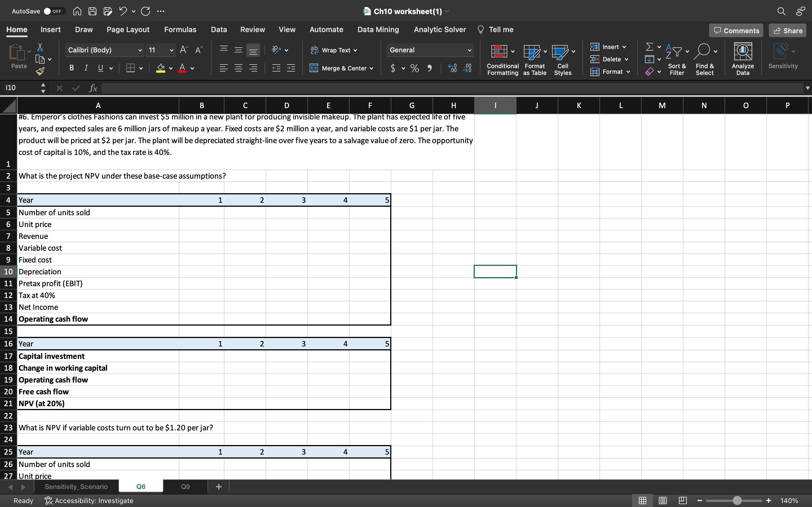This screenshot has width=812, height=507.
Task: Click the Share button
Action: (x=787, y=30)
